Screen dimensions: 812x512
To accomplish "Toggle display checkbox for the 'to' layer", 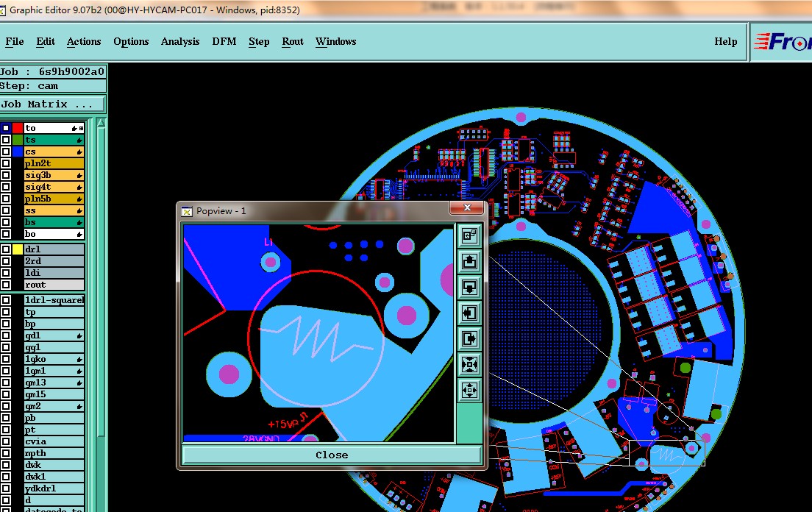I will [6, 128].
